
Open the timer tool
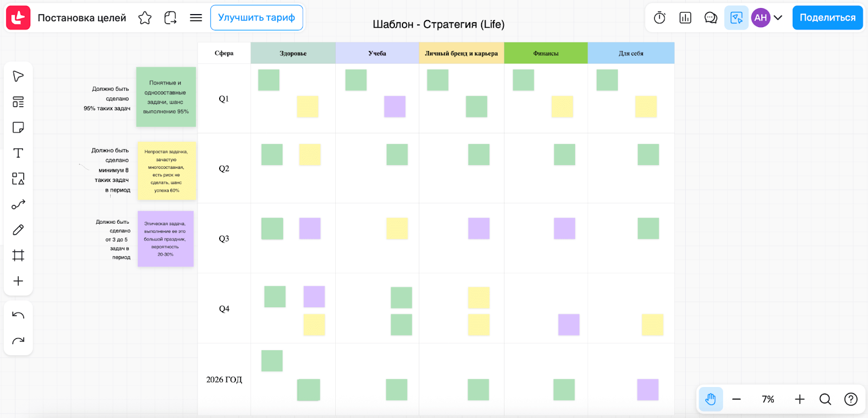tap(660, 18)
